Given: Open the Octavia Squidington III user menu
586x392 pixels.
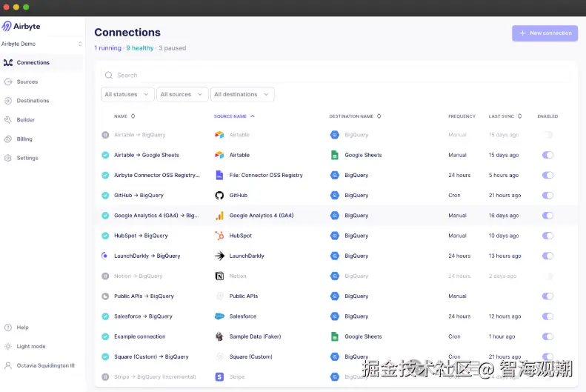Looking at the screenshot, I should click(x=41, y=365).
